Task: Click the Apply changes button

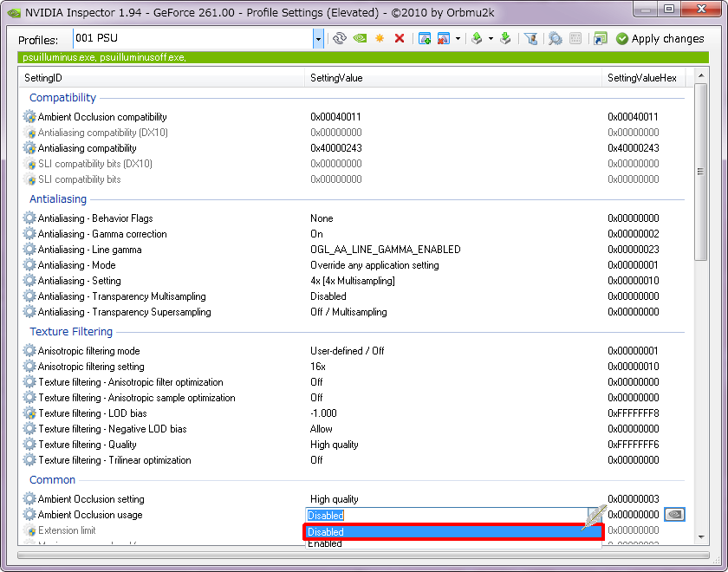Action: (x=660, y=38)
